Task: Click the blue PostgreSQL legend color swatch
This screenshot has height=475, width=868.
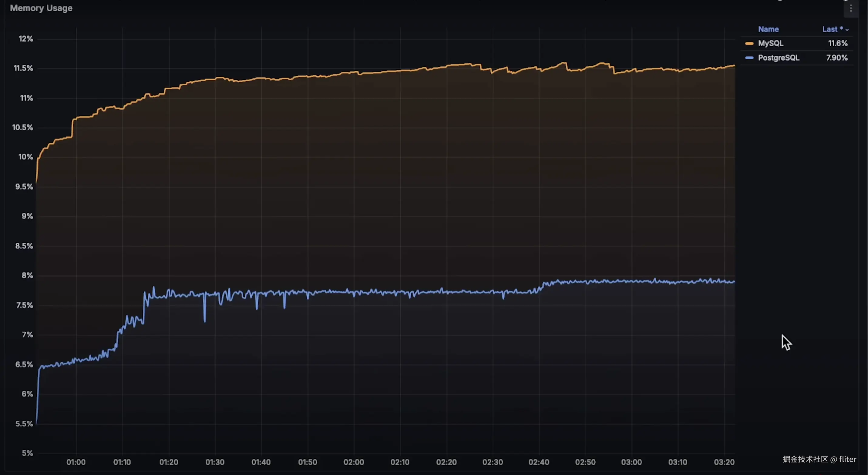Action: (x=749, y=58)
